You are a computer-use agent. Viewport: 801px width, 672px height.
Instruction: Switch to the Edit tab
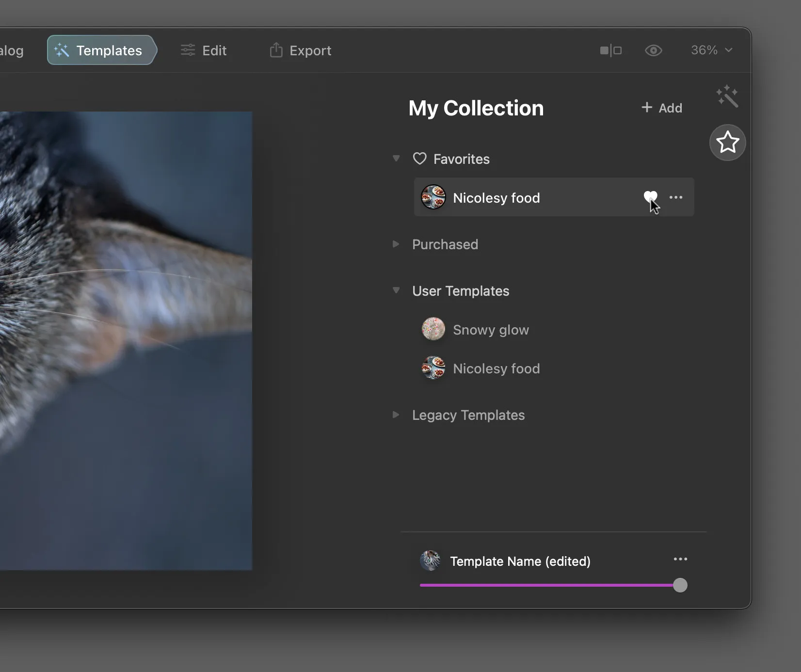[204, 50]
